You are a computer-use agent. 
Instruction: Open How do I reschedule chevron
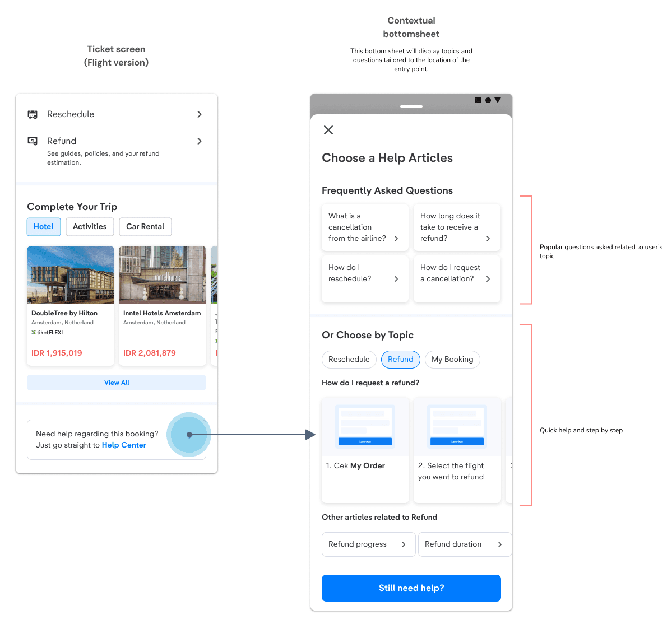tap(396, 279)
